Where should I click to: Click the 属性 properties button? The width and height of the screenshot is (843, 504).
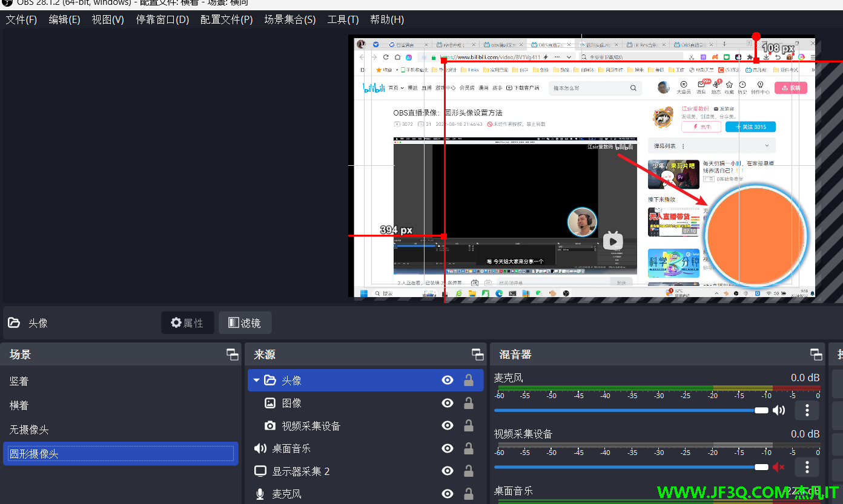[x=187, y=323]
